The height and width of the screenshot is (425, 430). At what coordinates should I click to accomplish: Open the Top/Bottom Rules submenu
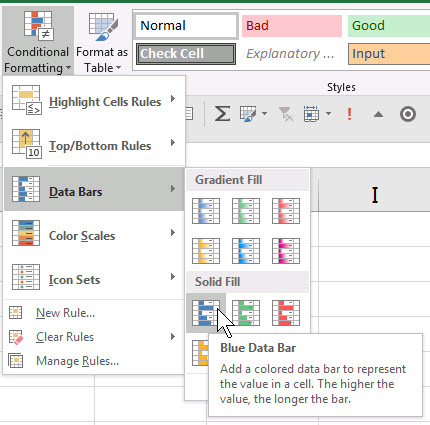coord(94,144)
